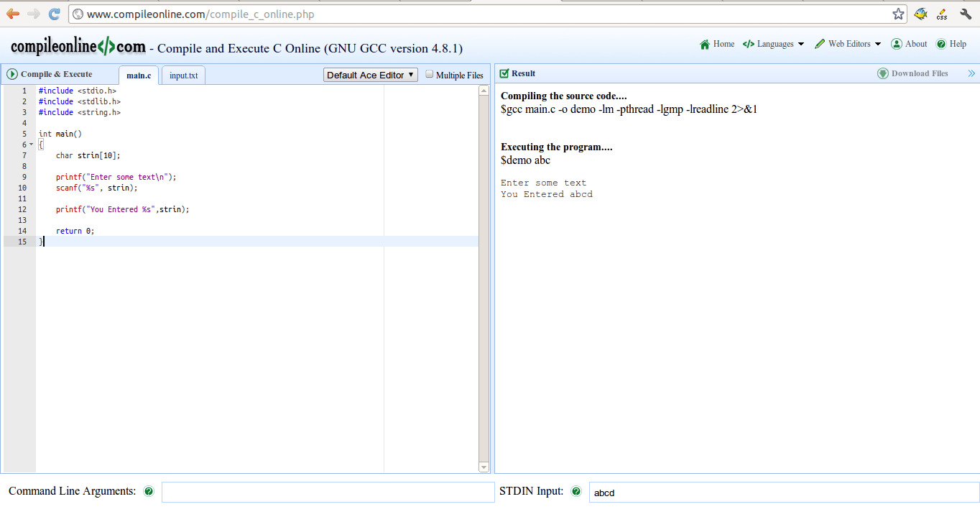Image resolution: width=980 pixels, height=517 pixels.
Task: Expand the Web Editors menu chevron
Action: tap(877, 44)
